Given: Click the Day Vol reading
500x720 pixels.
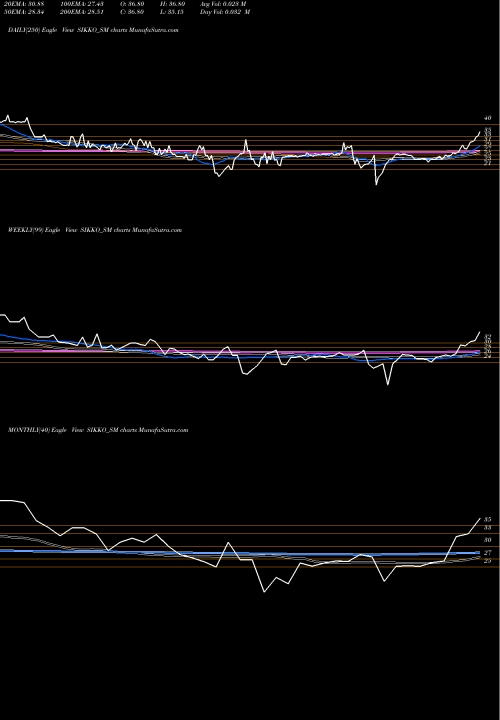Looking at the screenshot, I should [225, 12].
